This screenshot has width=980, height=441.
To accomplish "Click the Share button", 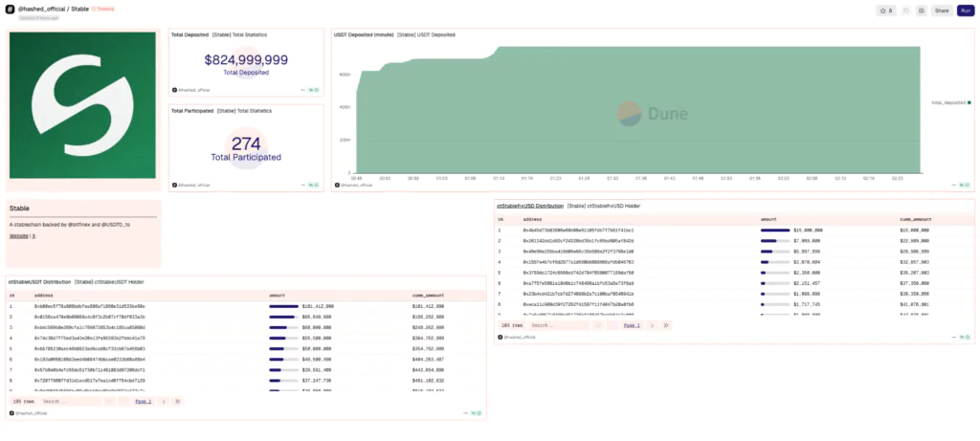I will [942, 11].
